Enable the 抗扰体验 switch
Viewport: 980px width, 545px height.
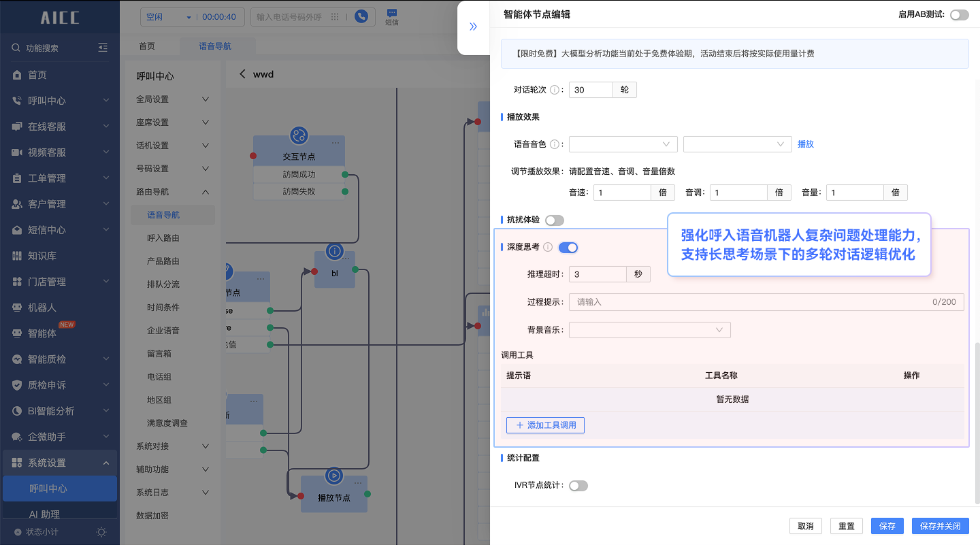555,220
